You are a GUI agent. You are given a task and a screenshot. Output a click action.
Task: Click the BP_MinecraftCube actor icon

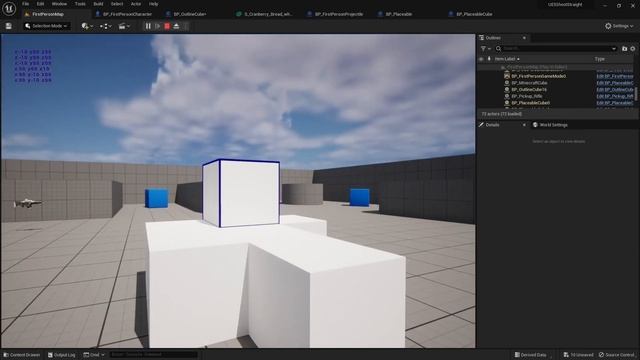coord(507,83)
